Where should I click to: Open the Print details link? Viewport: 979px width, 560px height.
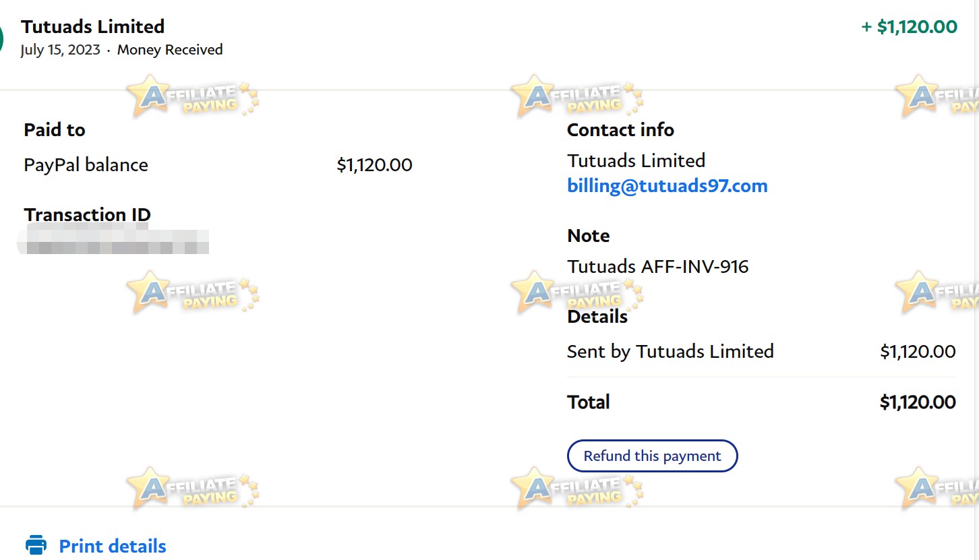(113, 546)
